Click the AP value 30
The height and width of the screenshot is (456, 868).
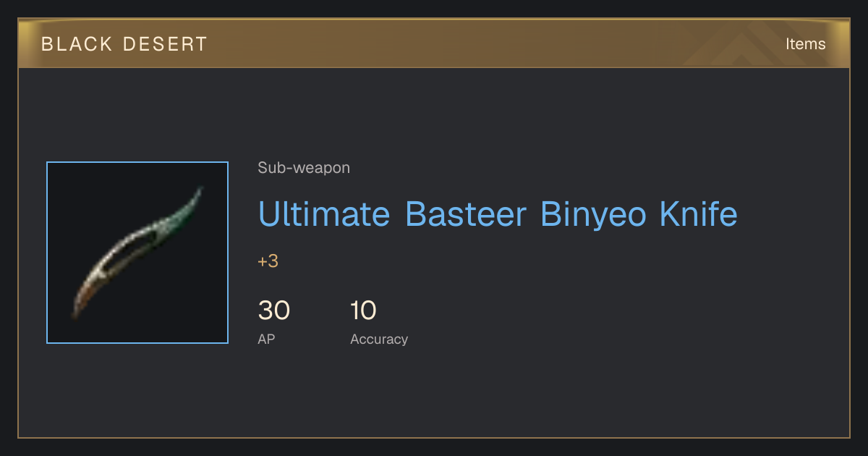point(274,311)
